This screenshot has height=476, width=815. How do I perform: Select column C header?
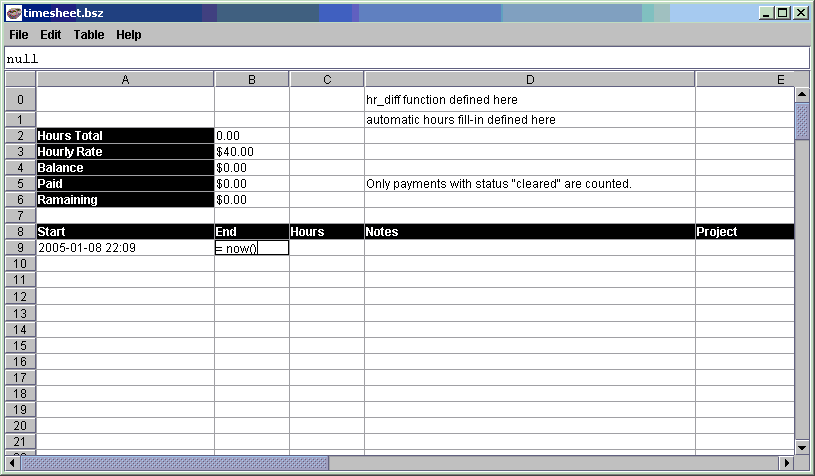[x=327, y=80]
